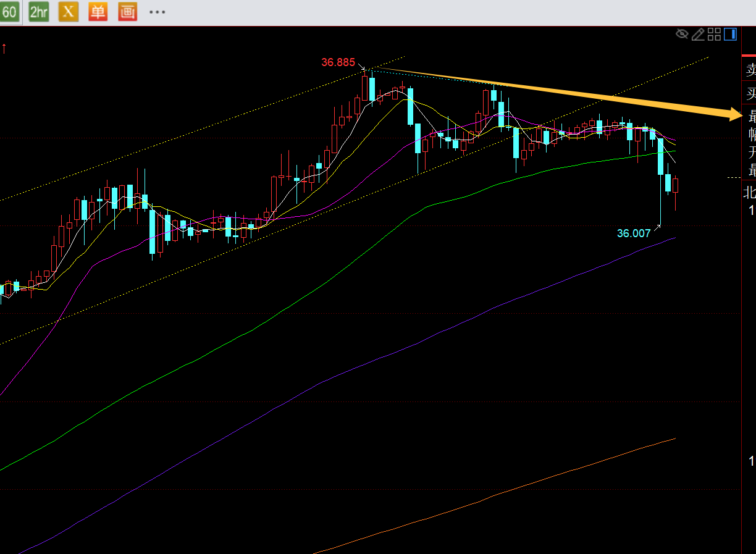Click the 36.007 low price label
Image resolution: width=756 pixels, height=554 pixels.
[x=634, y=233]
